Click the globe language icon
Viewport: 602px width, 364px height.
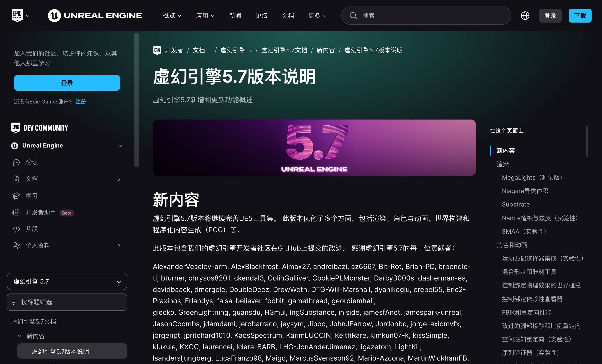525,16
